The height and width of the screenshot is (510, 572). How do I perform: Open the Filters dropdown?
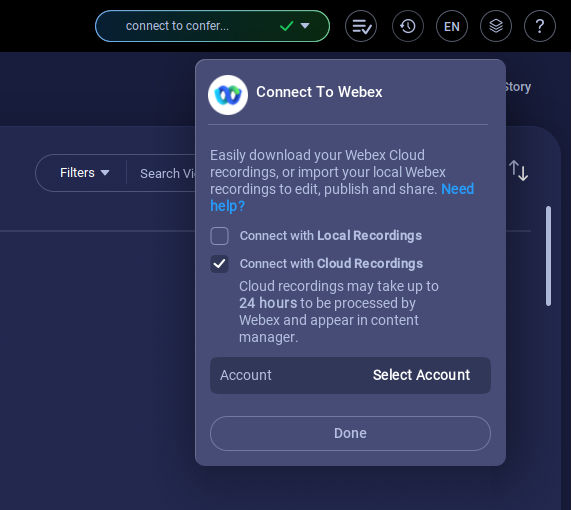(x=85, y=173)
